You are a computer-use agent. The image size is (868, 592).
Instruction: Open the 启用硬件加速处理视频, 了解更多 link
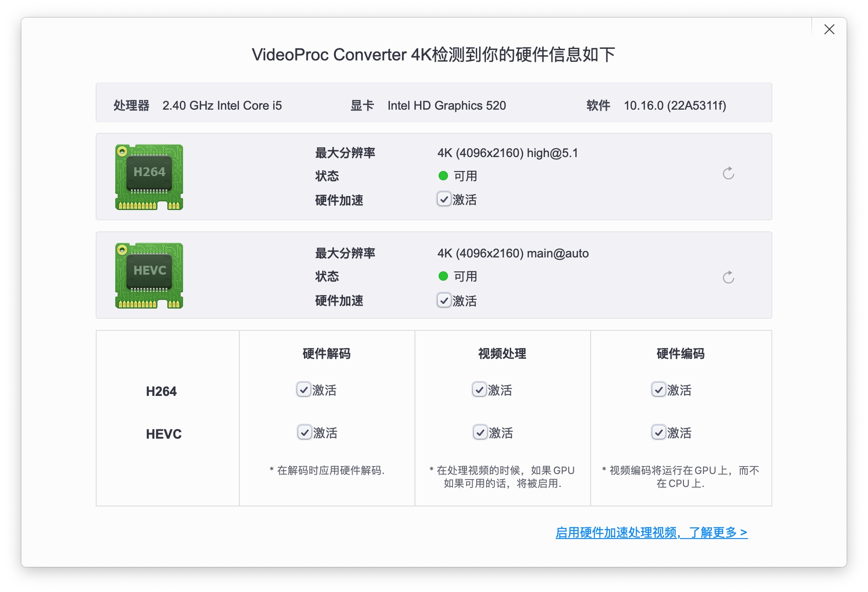click(x=651, y=533)
